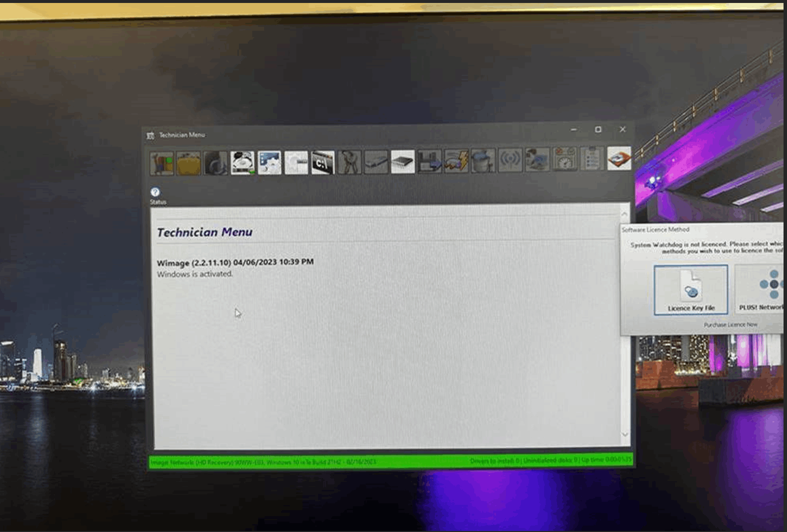Open the hard disk drive tool
This screenshot has height=532, width=787.
point(242,163)
